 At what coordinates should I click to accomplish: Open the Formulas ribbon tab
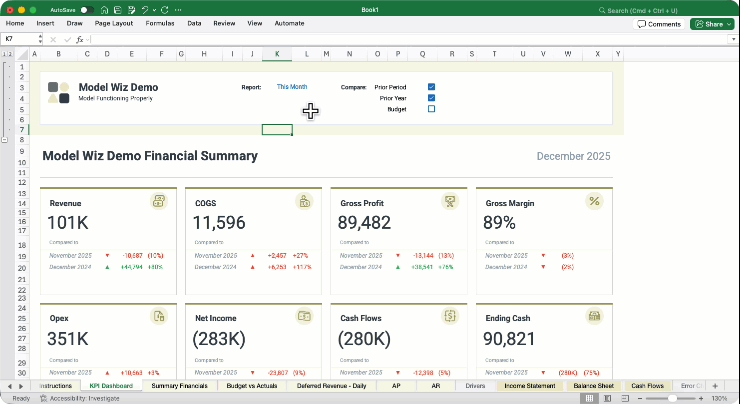pyautogui.click(x=158, y=22)
